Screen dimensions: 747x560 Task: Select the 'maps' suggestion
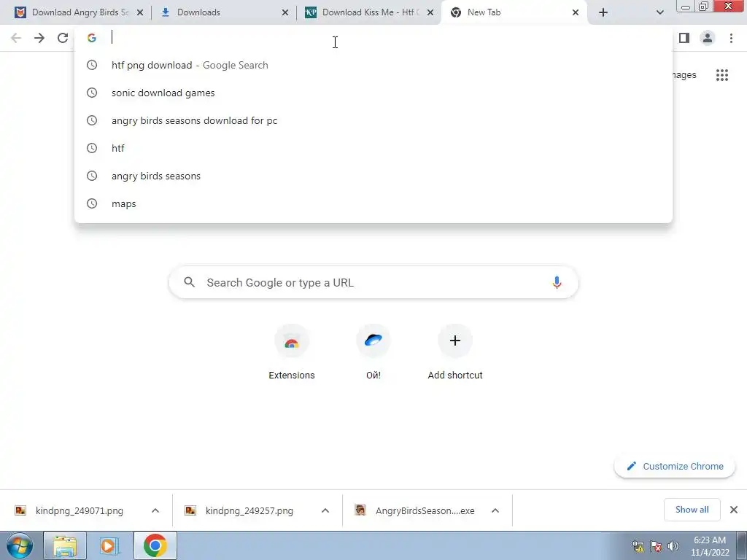pyautogui.click(x=373, y=203)
